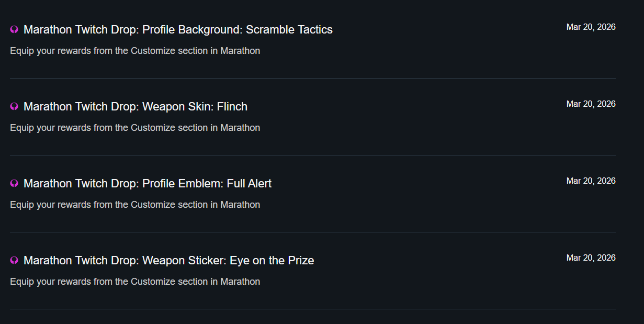Click the date on the Weapon Skin: Flinch row
Screen dimensions: 644x324
(x=591, y=104)
